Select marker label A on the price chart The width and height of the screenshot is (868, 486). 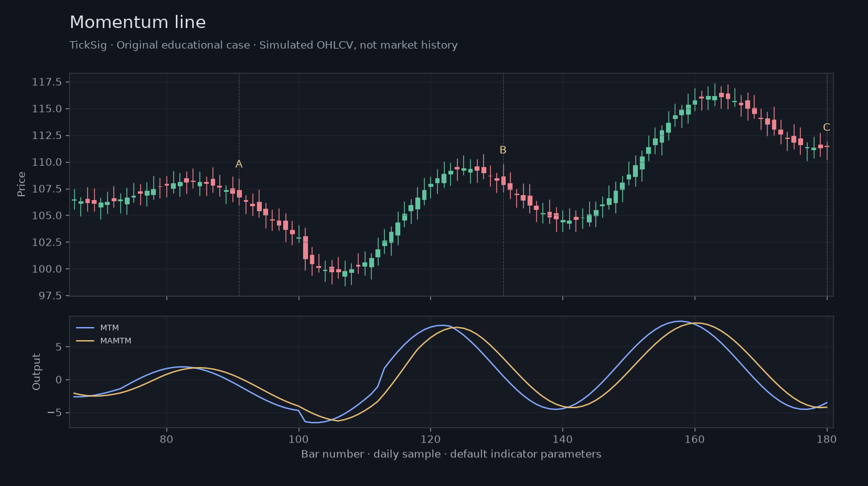point(239,164)
